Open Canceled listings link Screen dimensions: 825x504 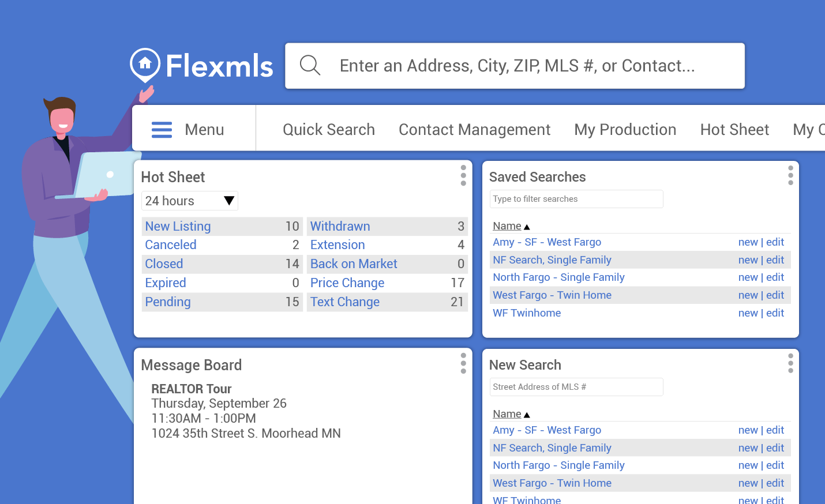[171, 245]
